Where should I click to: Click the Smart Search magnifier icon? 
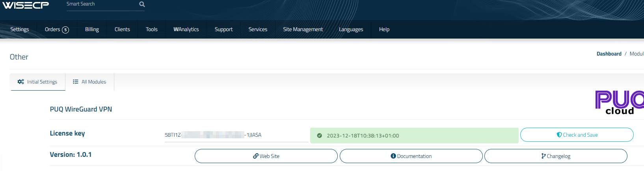142,4
